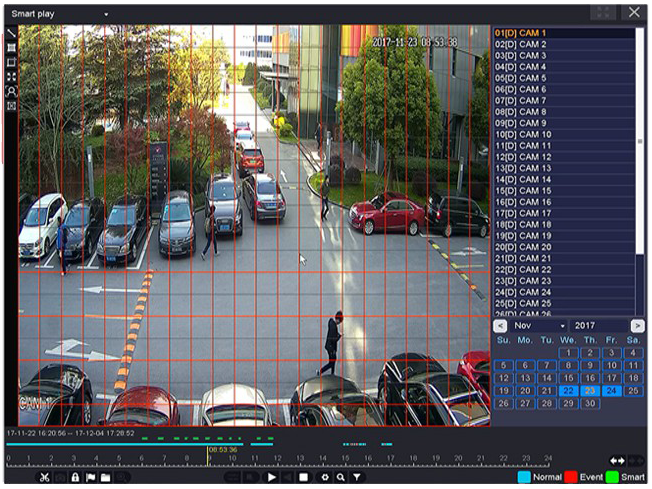Select 13[D] CAM 13 in camera list
This screenshot has width=652, height=489.
tap(564, 168)
